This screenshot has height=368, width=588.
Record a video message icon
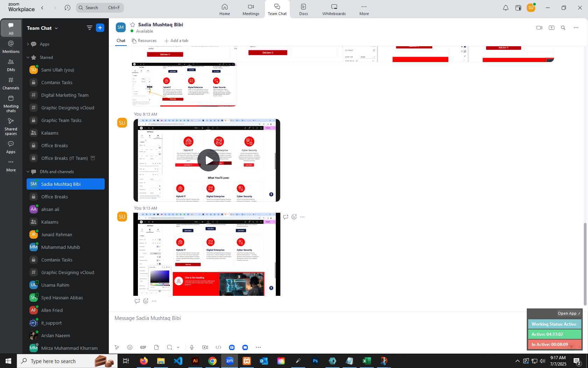pyautogui.click(x=205, y=347)
